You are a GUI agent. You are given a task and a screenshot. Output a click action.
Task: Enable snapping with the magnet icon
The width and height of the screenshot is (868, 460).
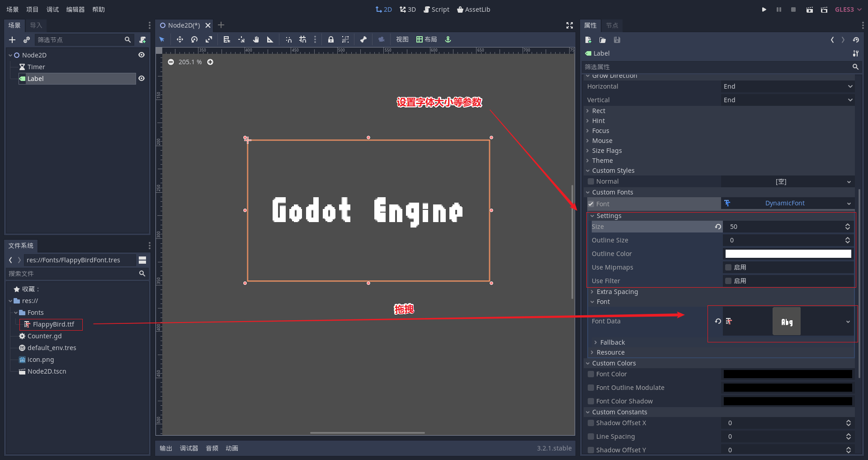(x=289, y=39)
